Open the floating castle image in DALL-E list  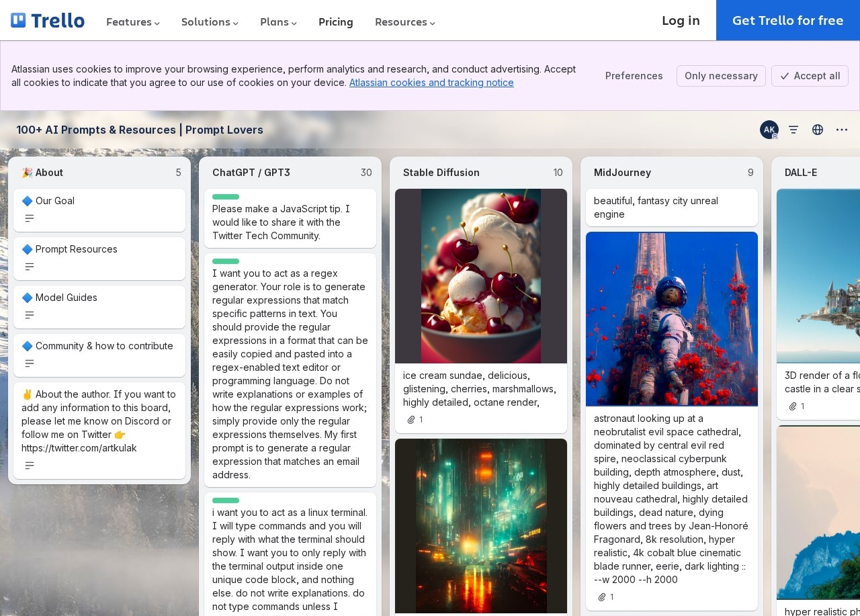click(818, 276)
